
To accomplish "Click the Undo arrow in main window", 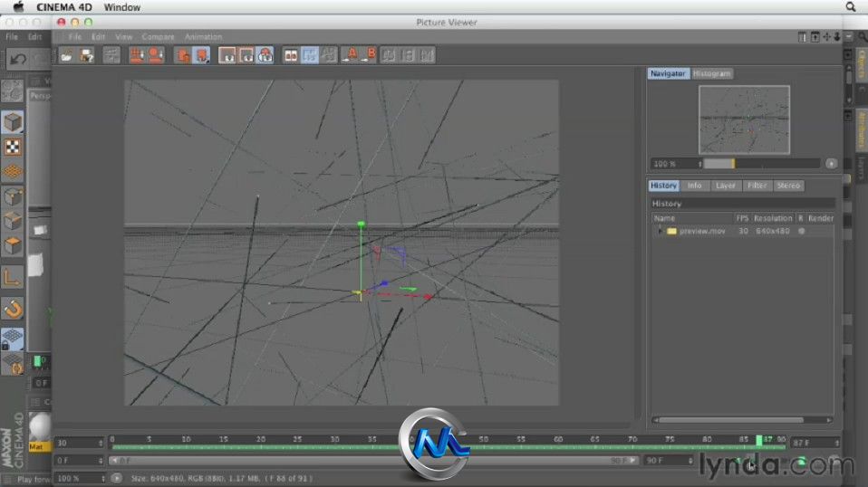I will pyautogui.click(x=18, y=59).
